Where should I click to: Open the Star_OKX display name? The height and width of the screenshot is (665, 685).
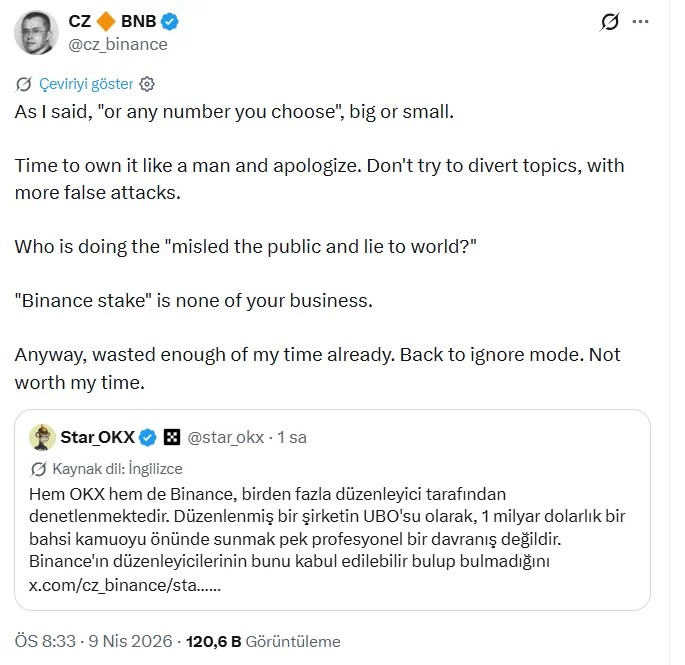pyautogui.click(x=96, y=437)
